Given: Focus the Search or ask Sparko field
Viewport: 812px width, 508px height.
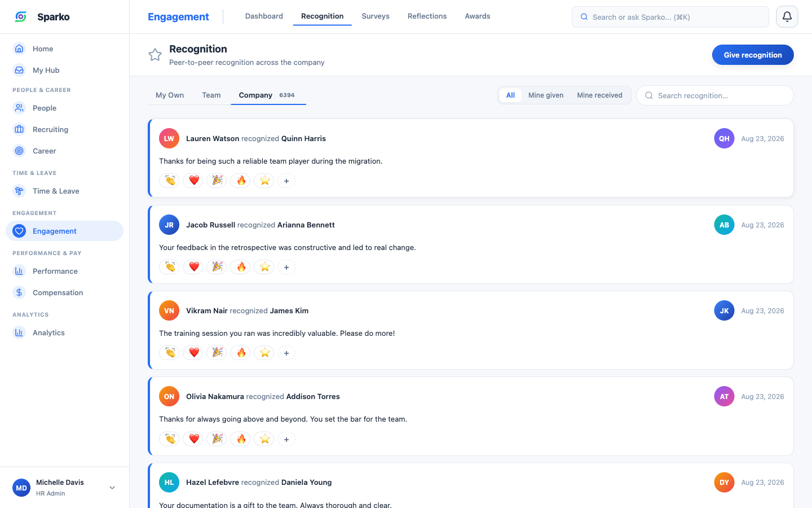Looking at the screenshot, I should (x=670, y=17).
